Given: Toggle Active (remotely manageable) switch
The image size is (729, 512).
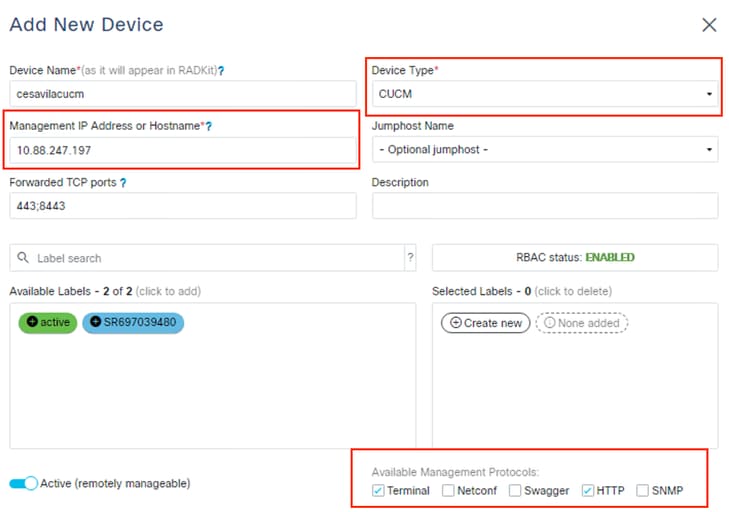Looking at the screenshot, I should (23, 483).
